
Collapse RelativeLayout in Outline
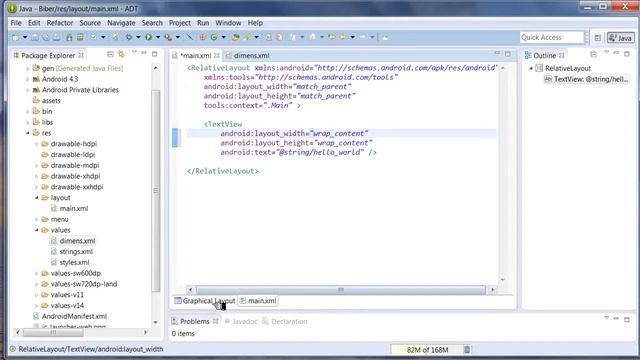point(531,68)
